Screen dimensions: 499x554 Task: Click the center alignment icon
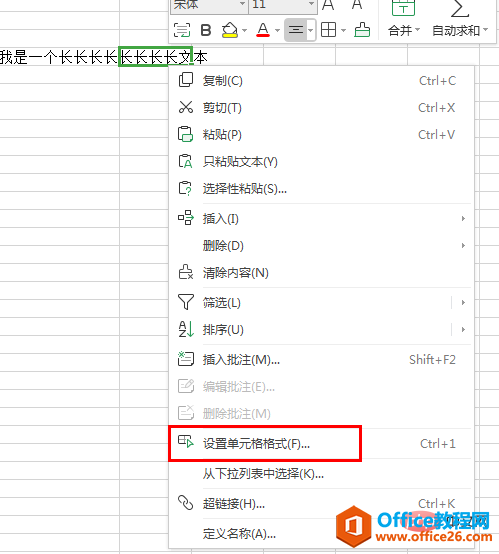pos(295,30)
